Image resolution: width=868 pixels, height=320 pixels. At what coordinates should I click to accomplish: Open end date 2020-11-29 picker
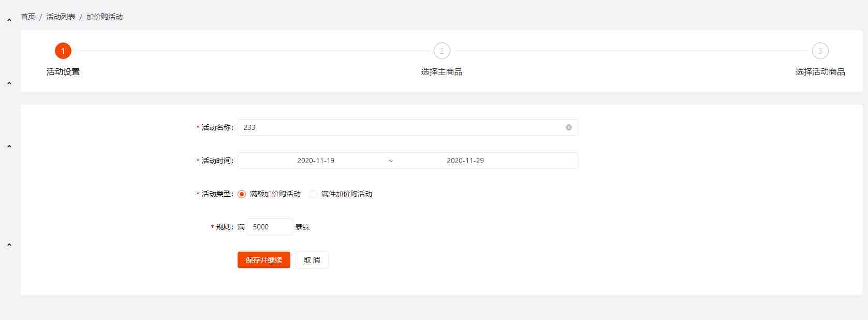click(x=465, y=161)
